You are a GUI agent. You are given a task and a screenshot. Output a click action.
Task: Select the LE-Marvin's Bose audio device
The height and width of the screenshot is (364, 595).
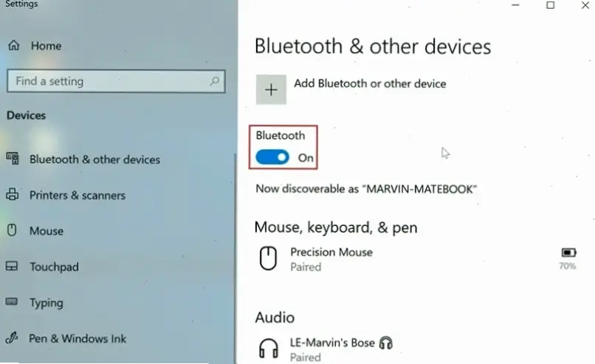point(334,343)
